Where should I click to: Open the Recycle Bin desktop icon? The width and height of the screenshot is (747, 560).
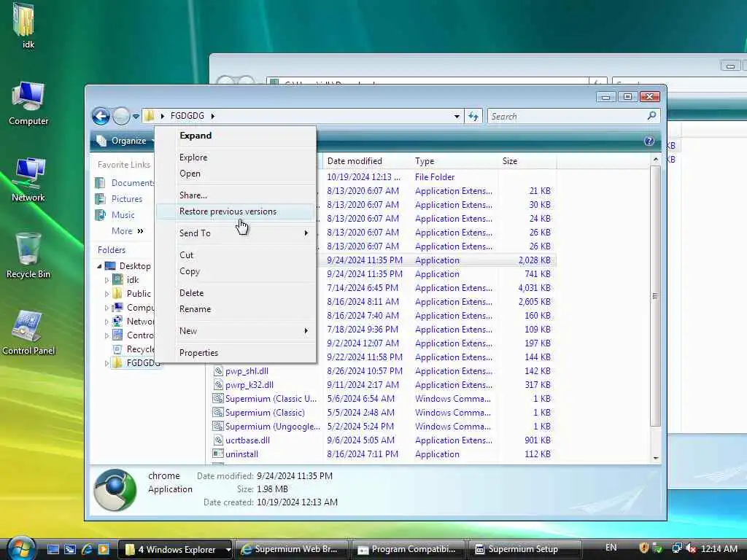[x=28, y=255]
